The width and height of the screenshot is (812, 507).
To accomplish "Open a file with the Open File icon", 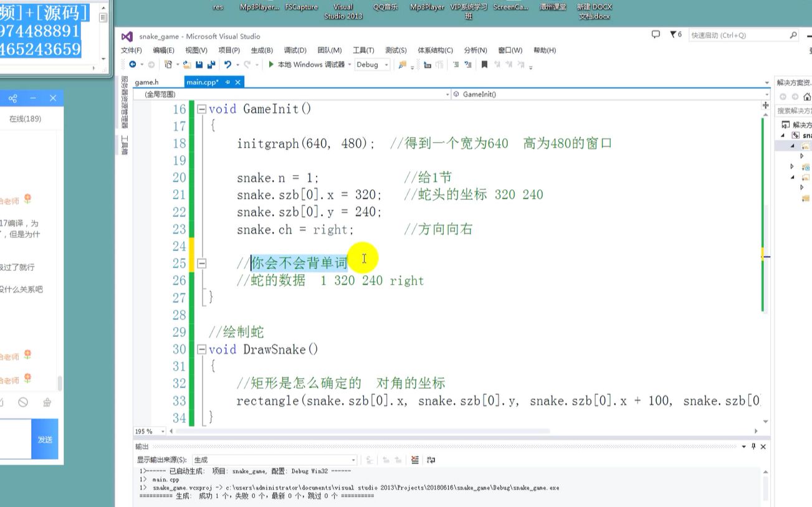I will pos(186,64).
